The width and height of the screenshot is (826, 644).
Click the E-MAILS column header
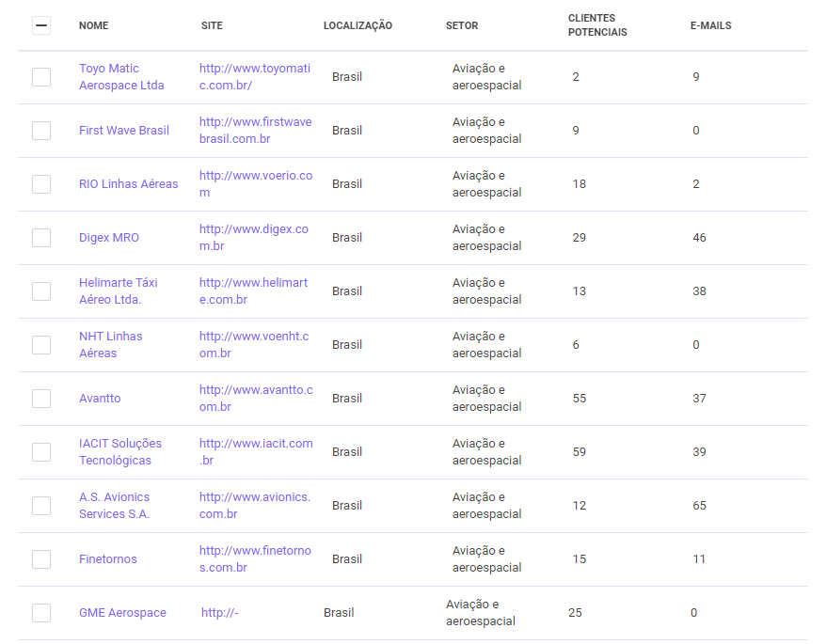(710, 25)
